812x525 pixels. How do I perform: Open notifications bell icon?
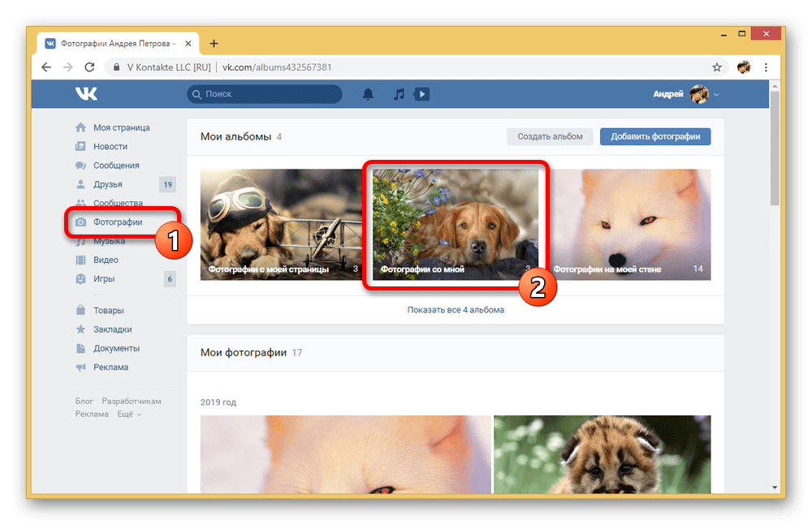[x=368, y=93]
